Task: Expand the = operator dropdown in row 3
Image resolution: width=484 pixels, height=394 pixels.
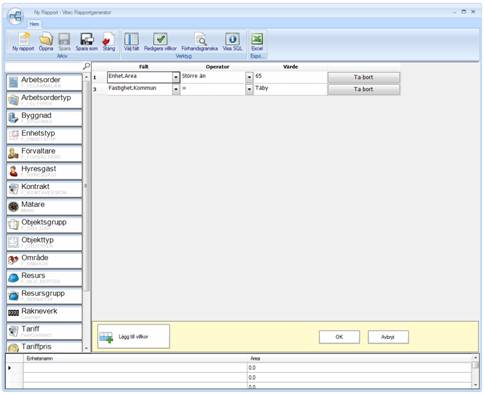Action: (x=249, y=89)
